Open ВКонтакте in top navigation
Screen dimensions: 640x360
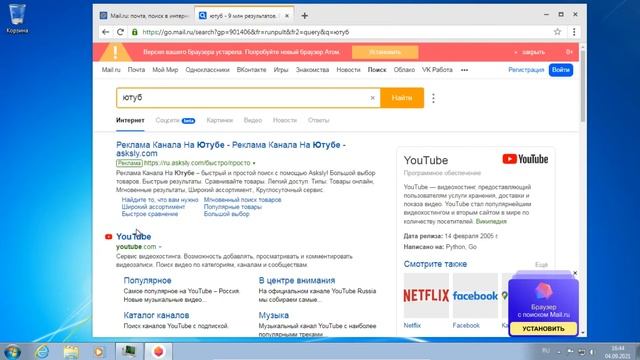point(251,70)
